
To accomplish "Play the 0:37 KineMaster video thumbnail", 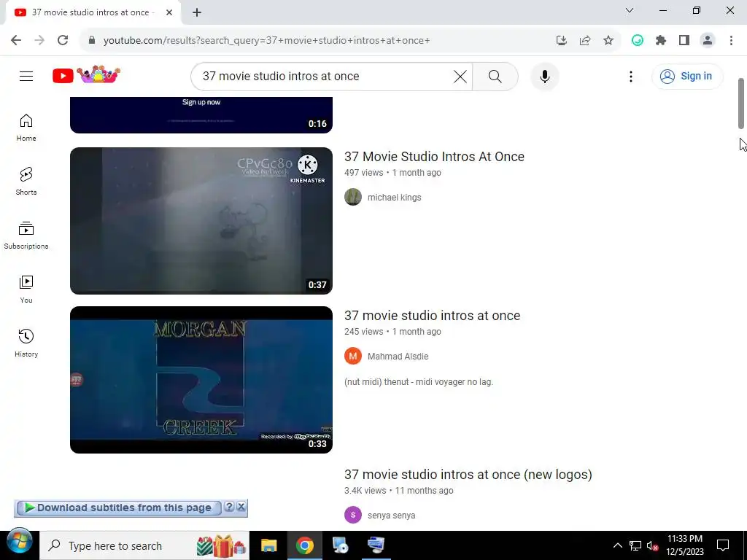I will (x=201, y=220).
